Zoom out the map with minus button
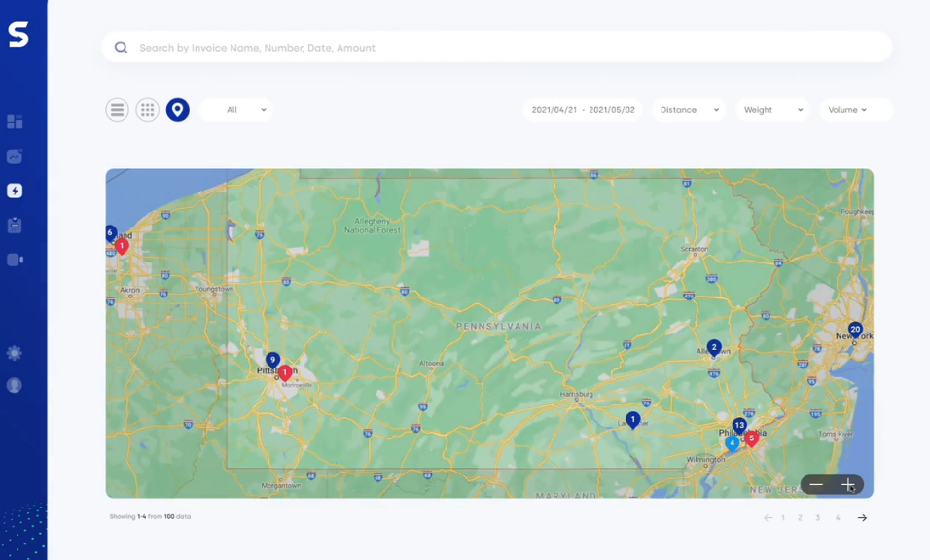This screenshot has width=930, height=560. point(816,484)
